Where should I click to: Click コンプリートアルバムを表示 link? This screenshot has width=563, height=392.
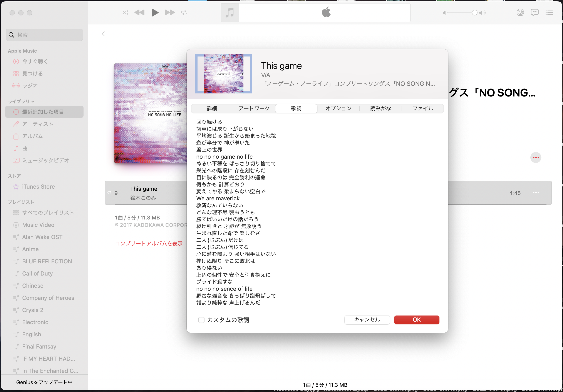click(x=149, y=244)
